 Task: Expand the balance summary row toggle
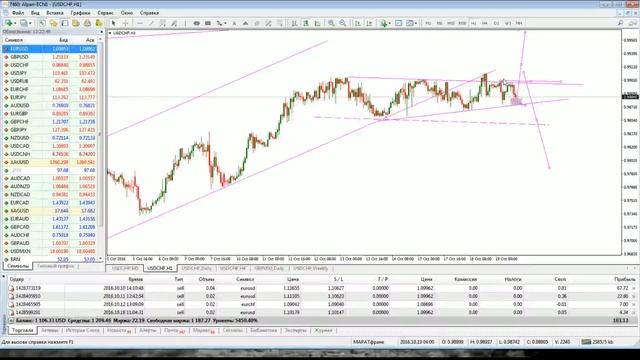(x=11, y=320)
